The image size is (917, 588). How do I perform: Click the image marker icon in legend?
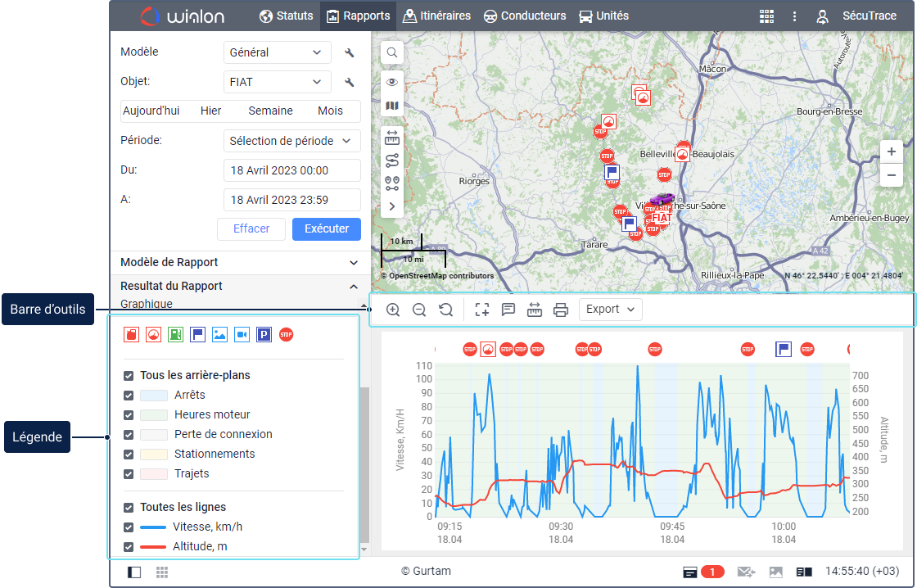coord(220,335)
